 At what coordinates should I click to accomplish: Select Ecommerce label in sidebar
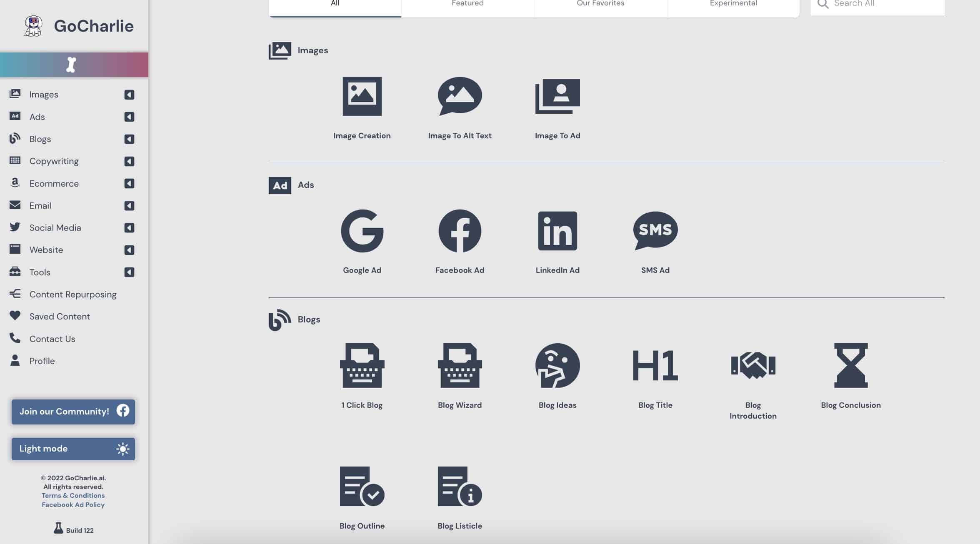(x=54, y=183)
